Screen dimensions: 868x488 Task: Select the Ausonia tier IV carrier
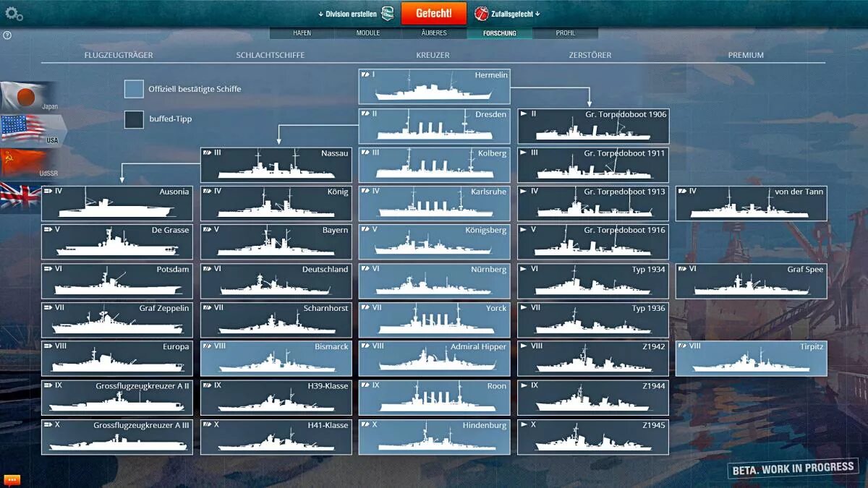click(117, 203)
